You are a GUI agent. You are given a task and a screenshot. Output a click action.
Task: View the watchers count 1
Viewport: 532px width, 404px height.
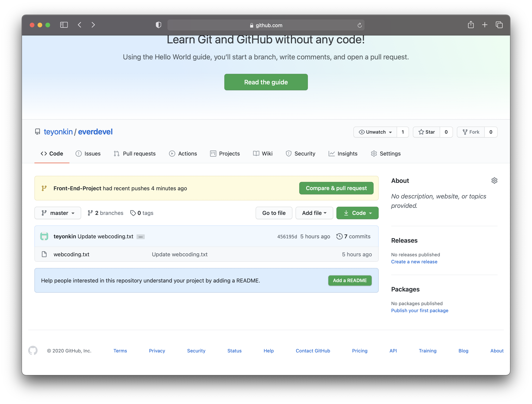[403, 132]
